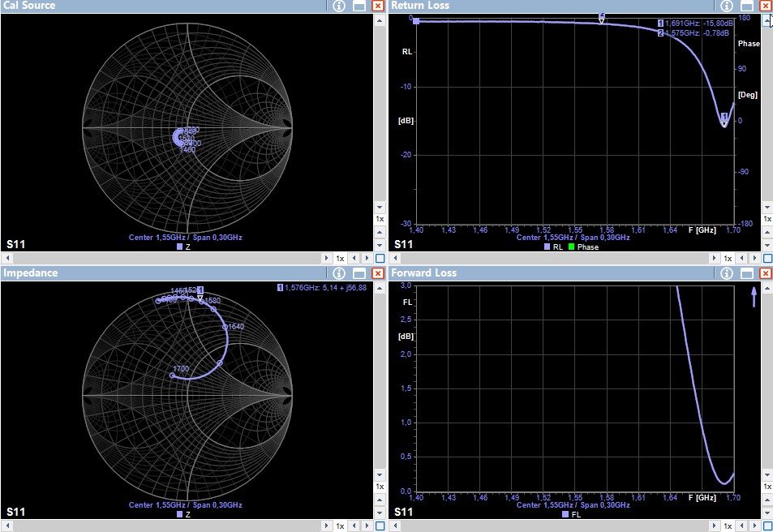Click info icon in Forward Loss header

tap(727, 273)
